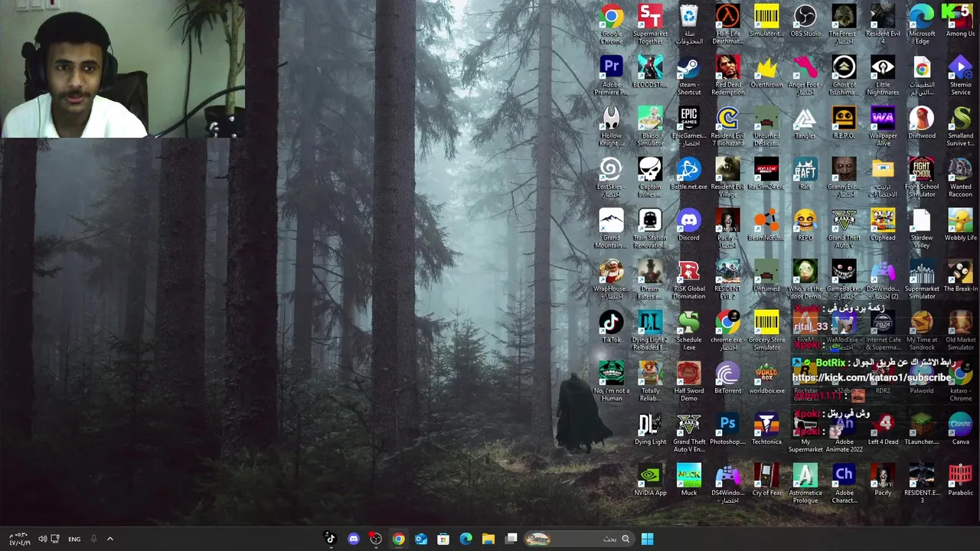980x551 pixels.
Task: Focus the taskbar search box
Action: (x=579, y=539)
